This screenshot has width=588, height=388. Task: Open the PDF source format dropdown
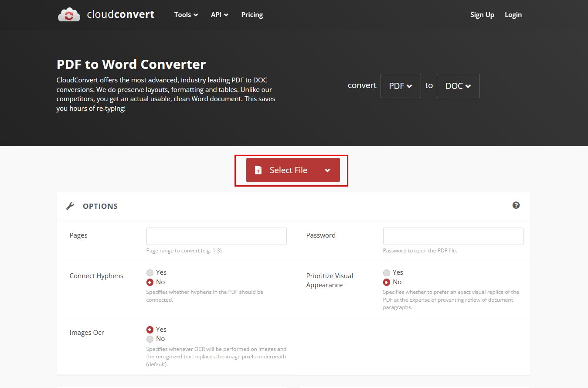pyautogui.click(x=401, y=86)
